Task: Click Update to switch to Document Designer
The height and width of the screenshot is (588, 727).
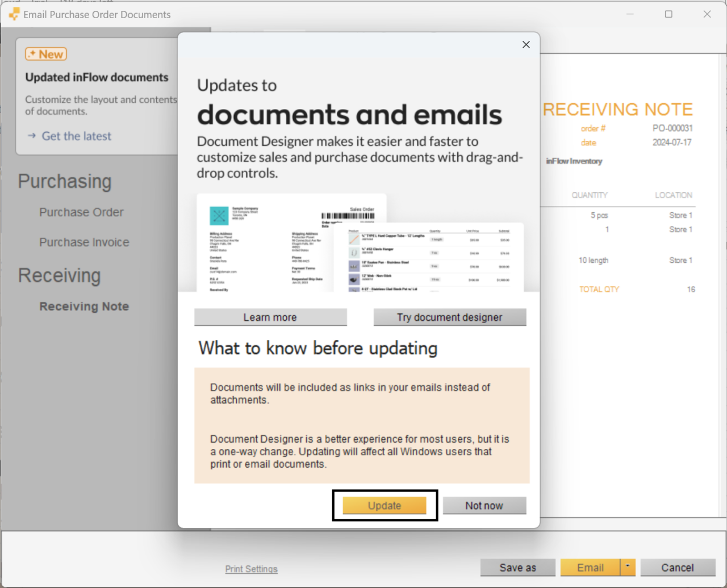Action: coord(385,506)
